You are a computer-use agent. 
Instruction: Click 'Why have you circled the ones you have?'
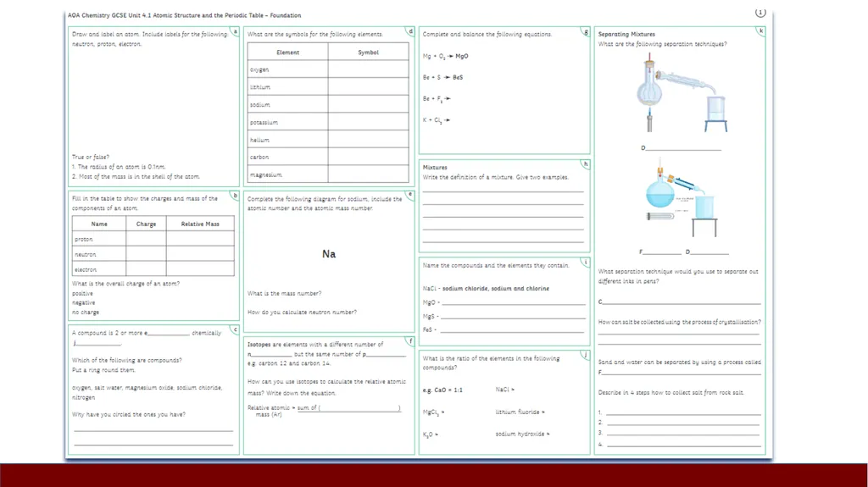[x=129, y=414]
